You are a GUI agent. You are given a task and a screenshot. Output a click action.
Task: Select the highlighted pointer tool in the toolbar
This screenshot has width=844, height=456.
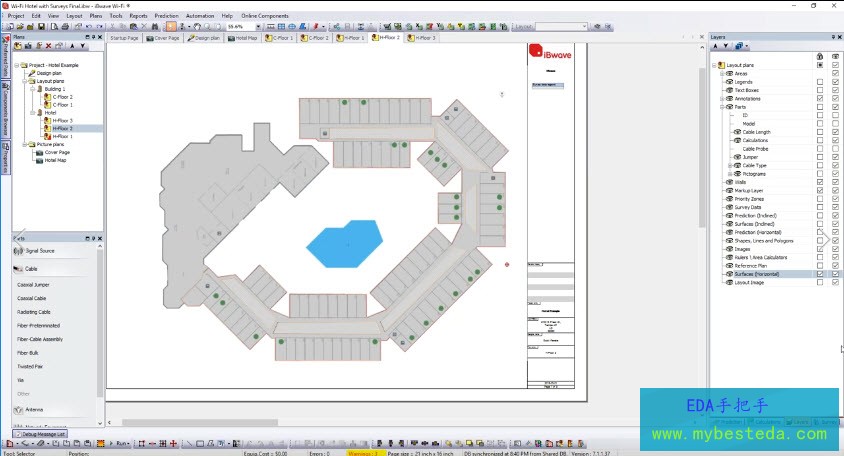point(171,27)
